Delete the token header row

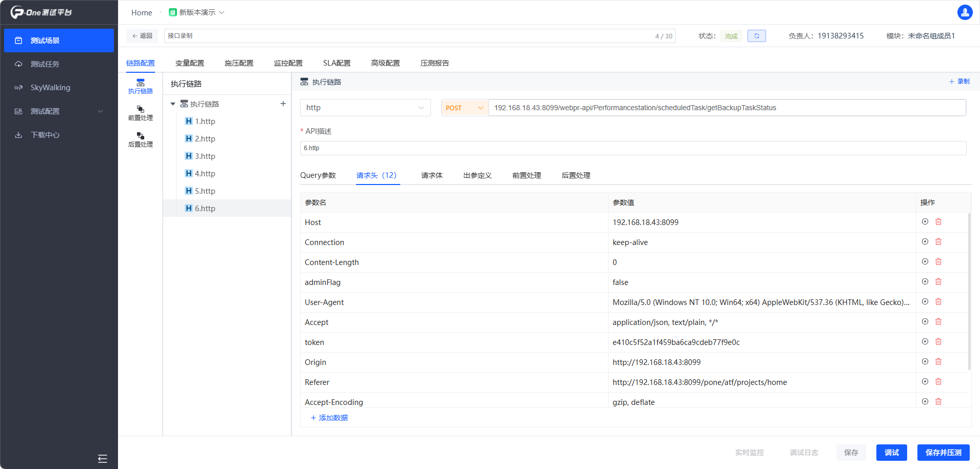click(938, 341)
